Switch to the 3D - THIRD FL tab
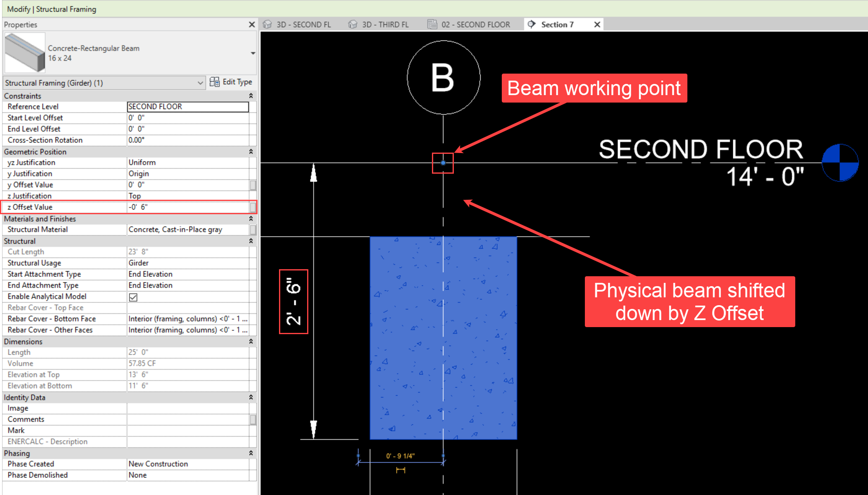The width and height of the screenshot is (868, 495). click(384, 25)
